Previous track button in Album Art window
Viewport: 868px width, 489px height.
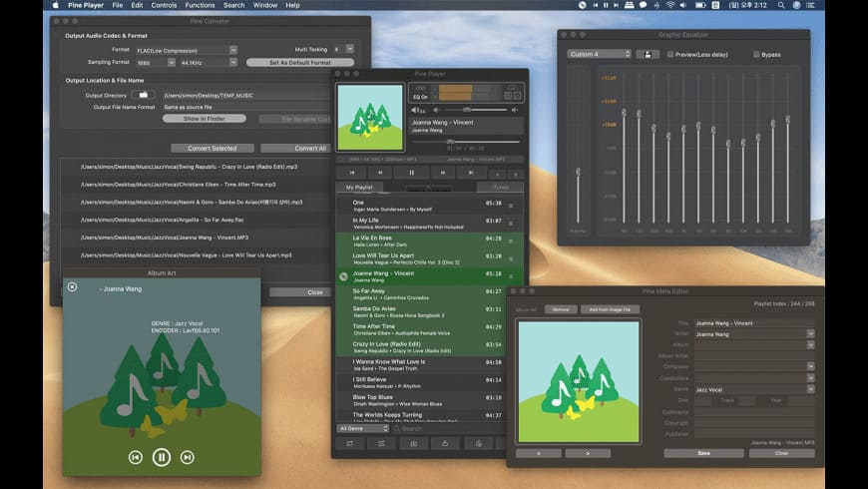136,457
